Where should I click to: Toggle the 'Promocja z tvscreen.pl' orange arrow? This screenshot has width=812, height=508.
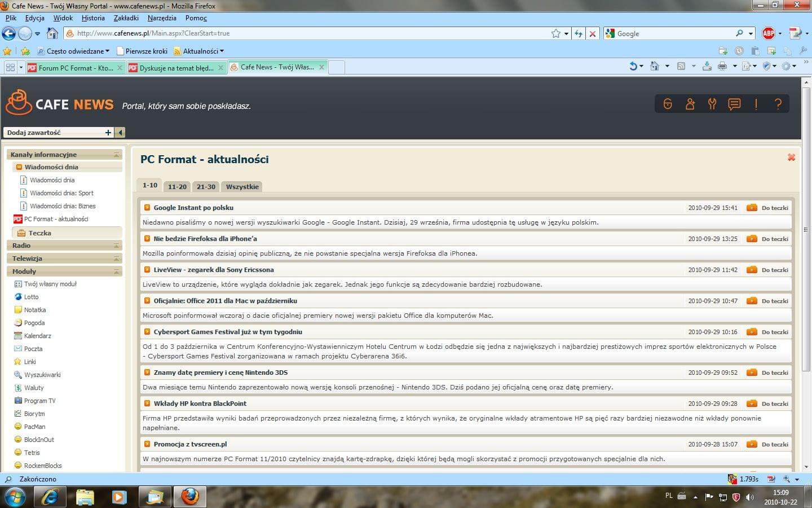point(147,444)
